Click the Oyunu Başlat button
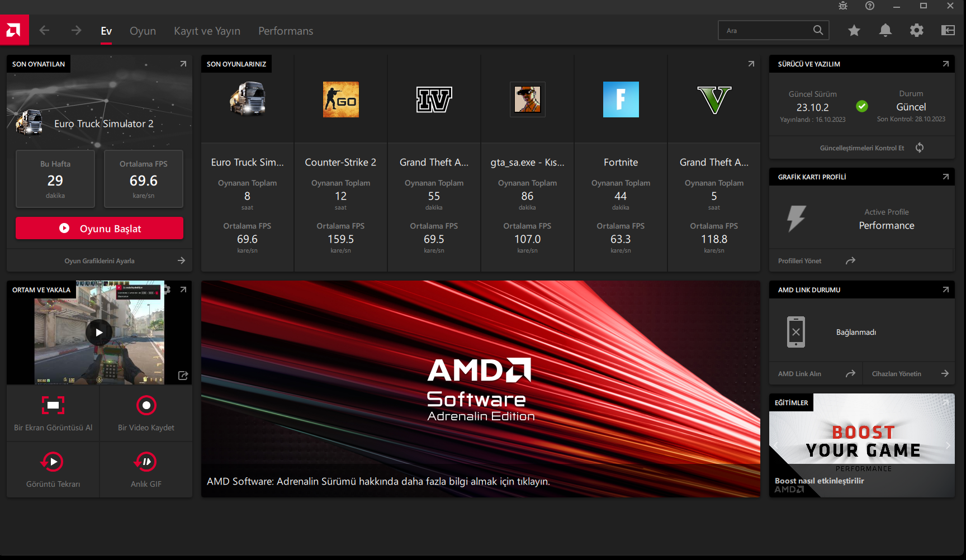This screenshot has height=560, width=966. tap(100, 228)
